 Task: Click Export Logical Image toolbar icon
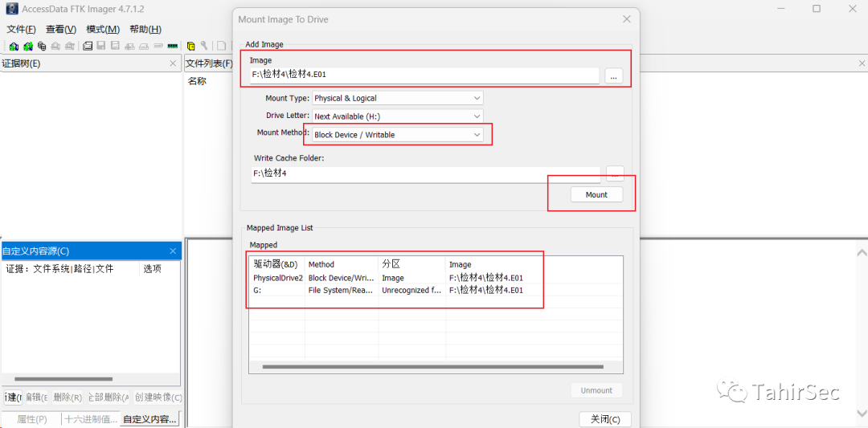115,46
